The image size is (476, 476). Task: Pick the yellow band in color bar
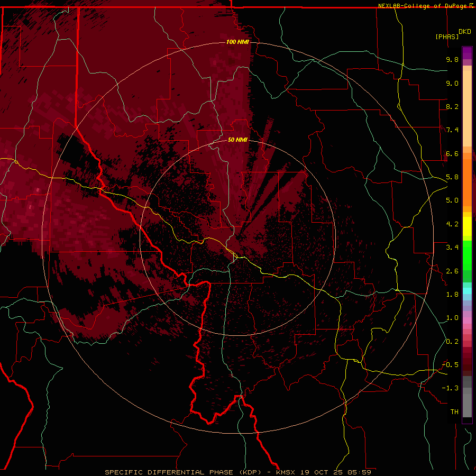(467, 226)
